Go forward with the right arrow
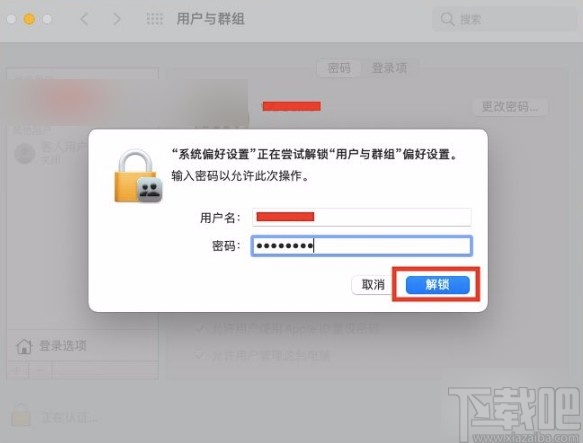This screenshot has height=443, width=583. click(117, 19)
